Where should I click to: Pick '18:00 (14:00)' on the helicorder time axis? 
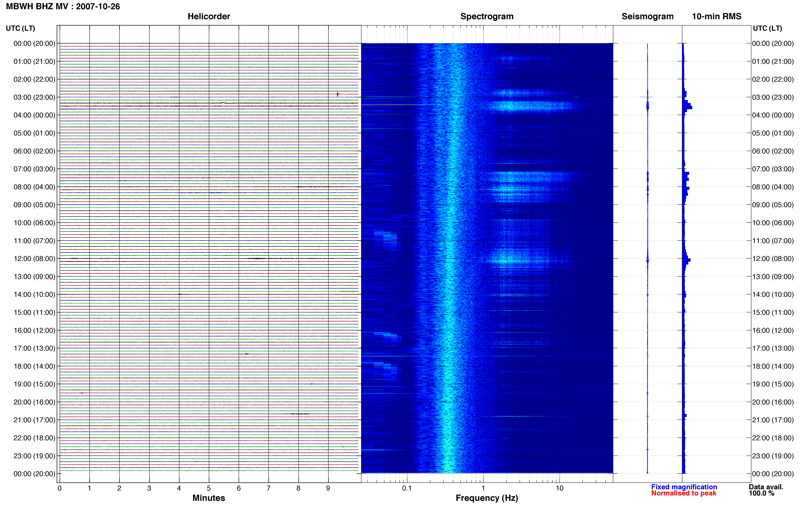click(x=34, y=366)
